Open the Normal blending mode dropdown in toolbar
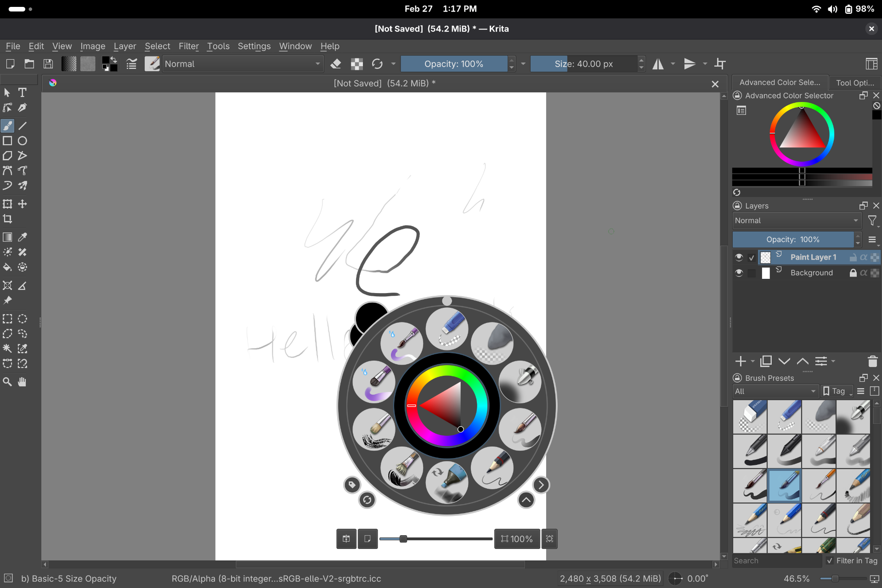The height and width of the screenshot is (588, 882). (x=242, y=64)
